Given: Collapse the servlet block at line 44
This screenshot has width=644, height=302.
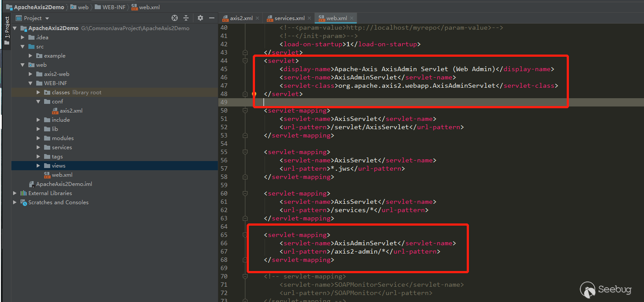Looking at the screenshot, I should coord(245,61).
